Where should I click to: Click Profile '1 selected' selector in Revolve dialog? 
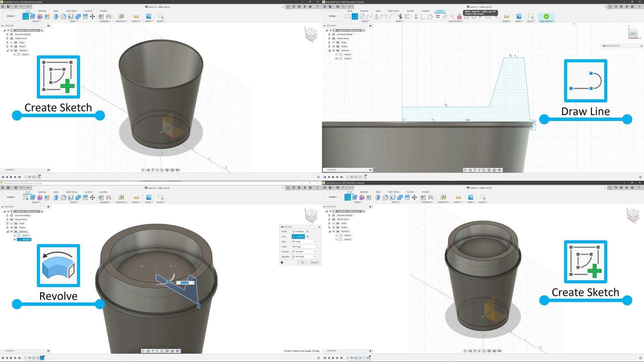(298, 232)
